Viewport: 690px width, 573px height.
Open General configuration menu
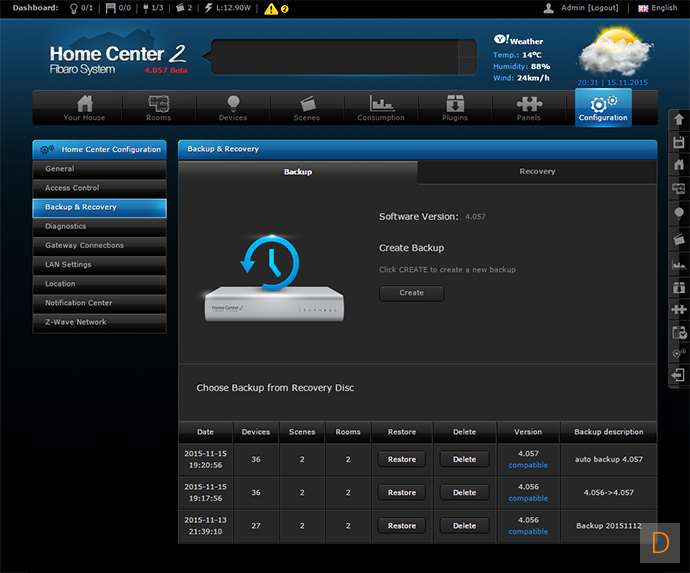[99, 169]
